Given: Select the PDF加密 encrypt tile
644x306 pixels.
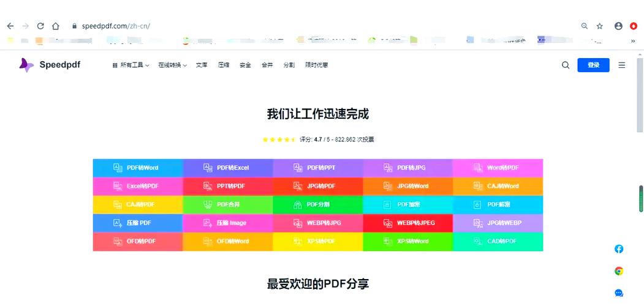Looking at the screenshot, I should (408, 204).
